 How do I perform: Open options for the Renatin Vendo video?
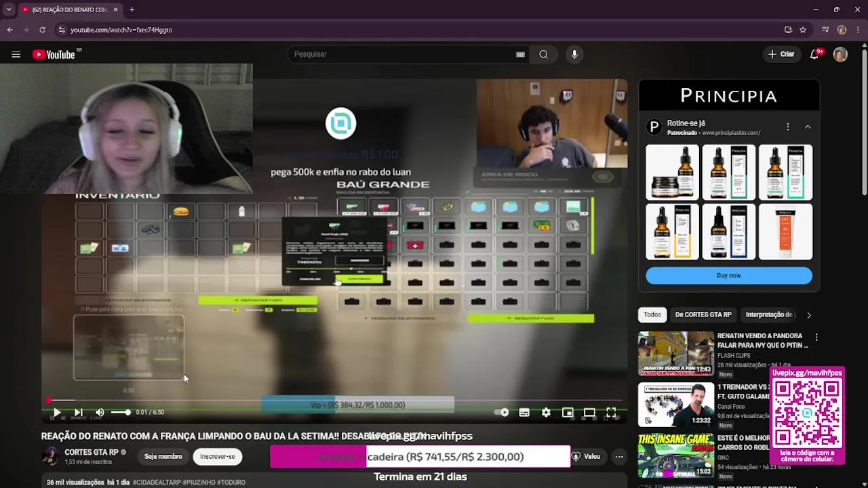tap(816, 337)
